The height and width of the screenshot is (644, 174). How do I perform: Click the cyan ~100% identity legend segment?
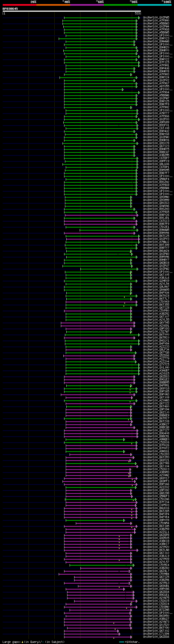click(154, 5)
